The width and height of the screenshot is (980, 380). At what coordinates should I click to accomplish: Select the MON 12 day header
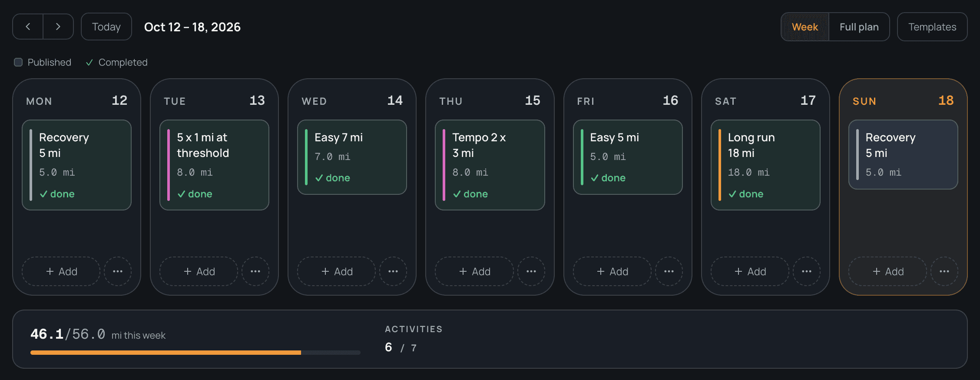tap(76, 101)
